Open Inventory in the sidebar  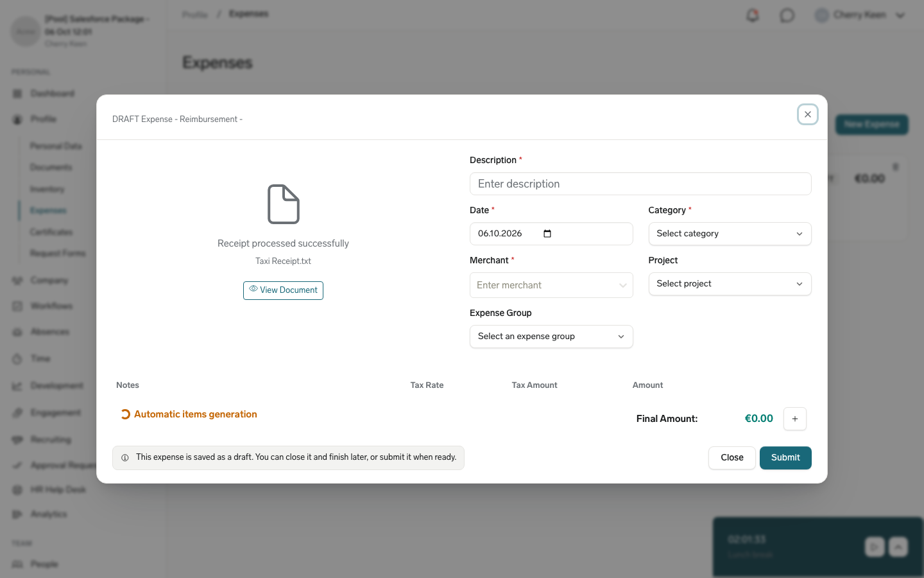[47, 189]
